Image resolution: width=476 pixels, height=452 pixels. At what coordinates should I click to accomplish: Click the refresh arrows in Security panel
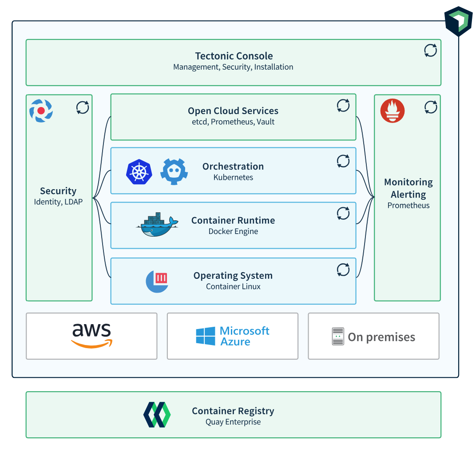coord(83,107)
